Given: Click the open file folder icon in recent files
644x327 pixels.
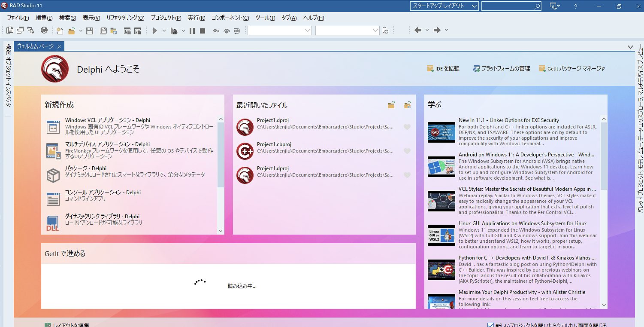Looking at the screenshot, I should click(x=391, y=105).
